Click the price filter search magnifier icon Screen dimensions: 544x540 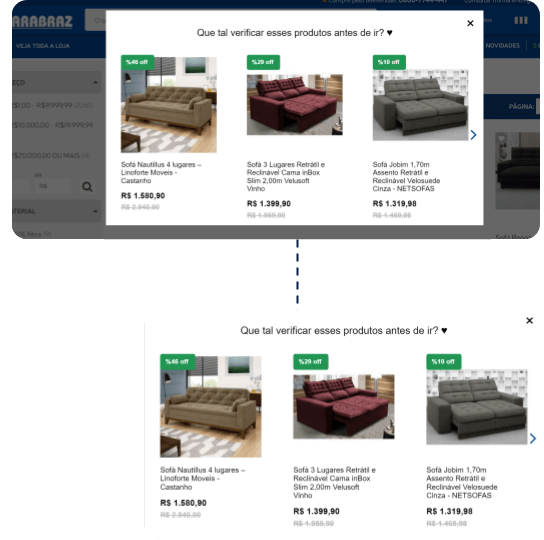87,187
